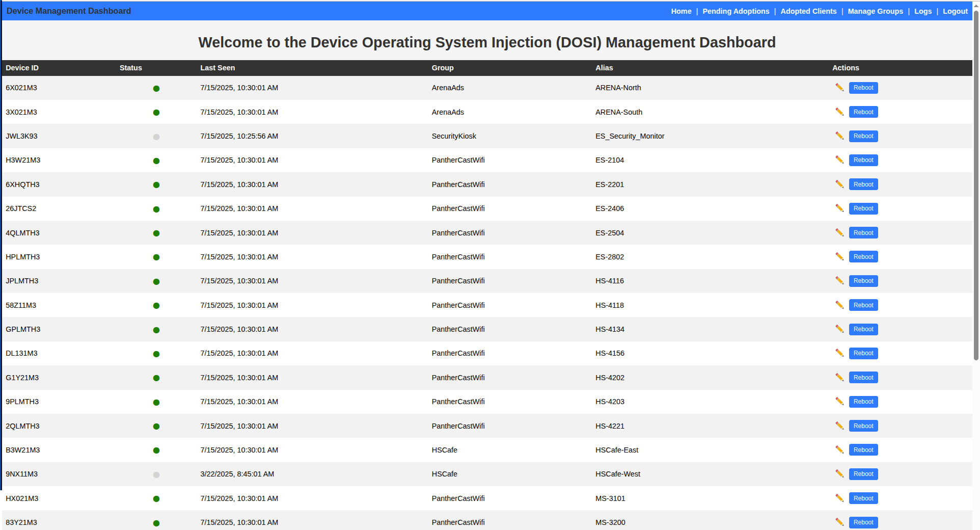The height and width of the screenshot is (530, 980).
Task: Reboot device MS-3200
Action: (x=863, y=522)
